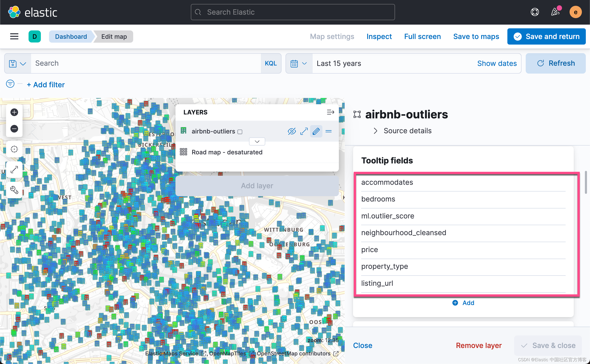Viewport: 590px width, 364px height.
Task: Click the Close link
Action: 362,345
